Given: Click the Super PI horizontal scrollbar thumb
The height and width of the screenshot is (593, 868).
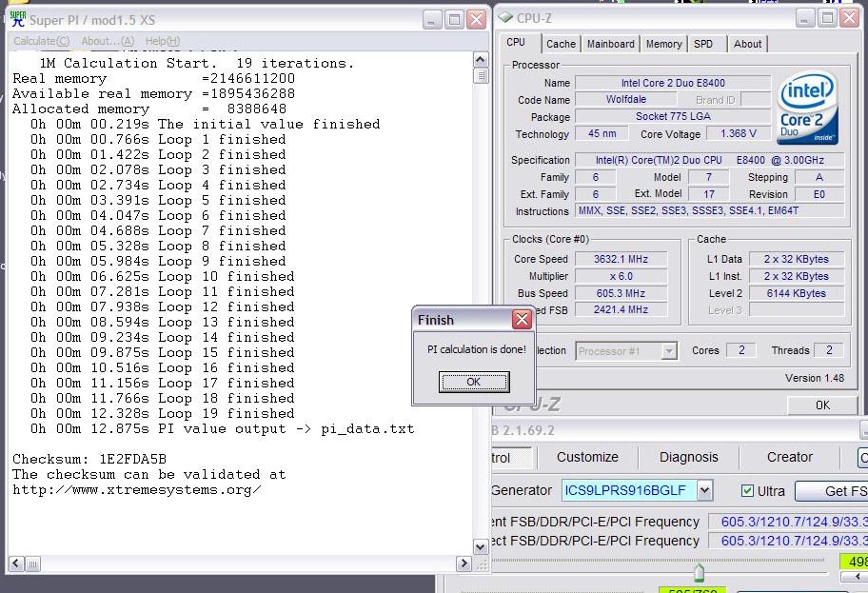Looking at the screenshot, I should 32,563.
